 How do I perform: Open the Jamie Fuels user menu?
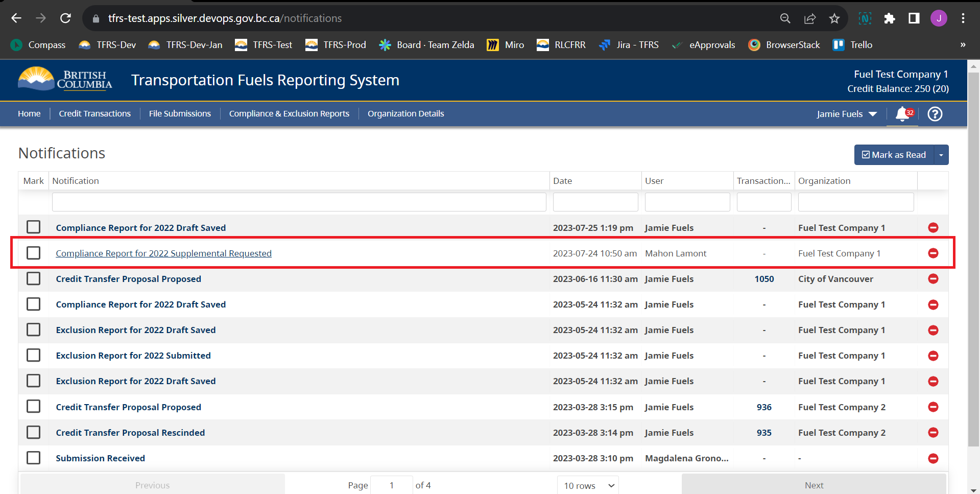tap(847, 114)
